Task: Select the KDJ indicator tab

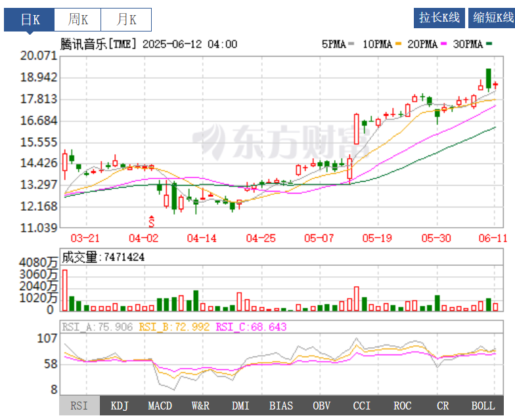Action: (120, 406)
